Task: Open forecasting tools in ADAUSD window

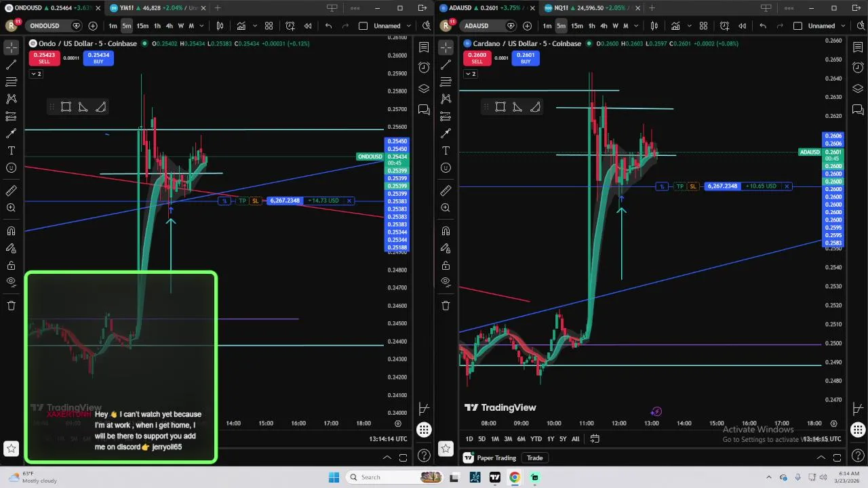Action: (x=446, y=116)
